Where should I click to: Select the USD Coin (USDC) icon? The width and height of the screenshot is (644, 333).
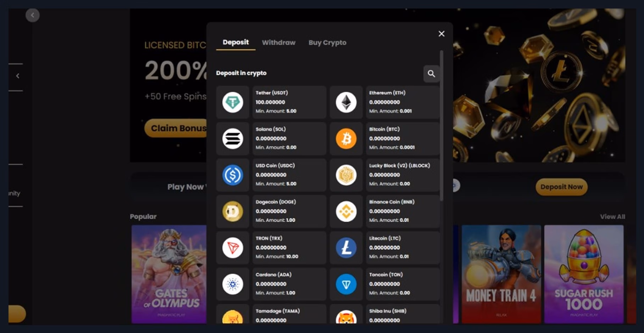click(233, 175)
